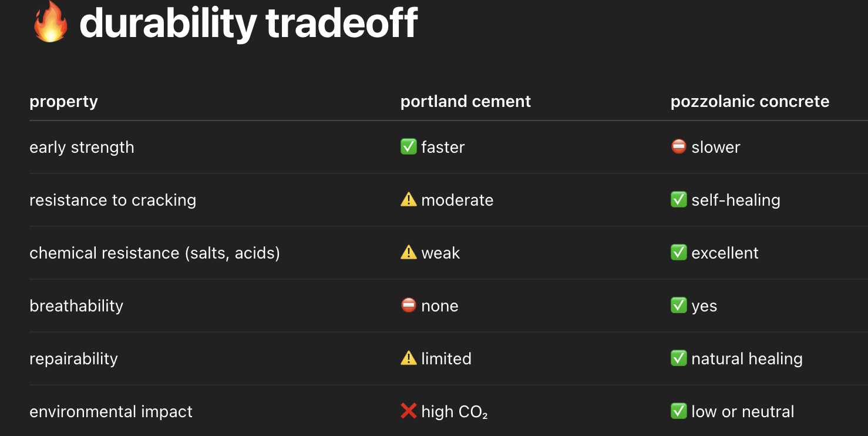Select the "chemical resistance (salts, acids)" cell
868x436 pixels.
click(x=154, y=253)
